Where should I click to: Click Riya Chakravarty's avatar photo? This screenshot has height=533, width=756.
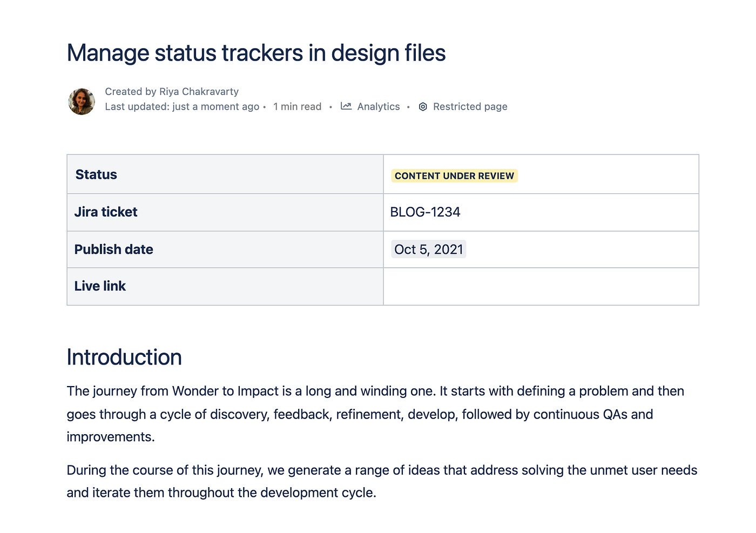click(x=82, y=102)
